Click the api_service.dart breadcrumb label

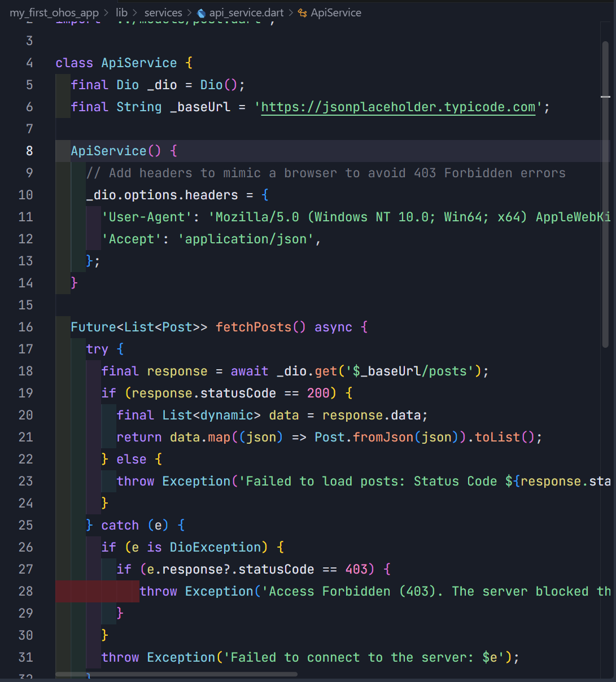pos(246,12)
